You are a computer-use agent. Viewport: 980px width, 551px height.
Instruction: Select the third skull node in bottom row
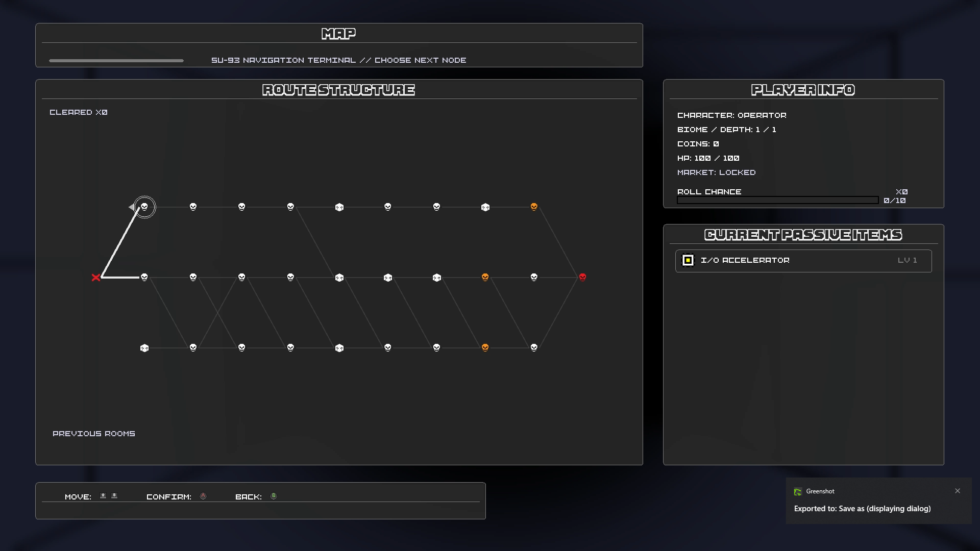[290, 347]
